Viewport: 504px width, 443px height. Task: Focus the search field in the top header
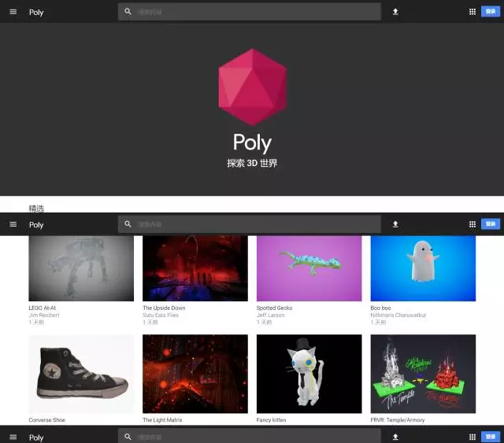point(252,12)
